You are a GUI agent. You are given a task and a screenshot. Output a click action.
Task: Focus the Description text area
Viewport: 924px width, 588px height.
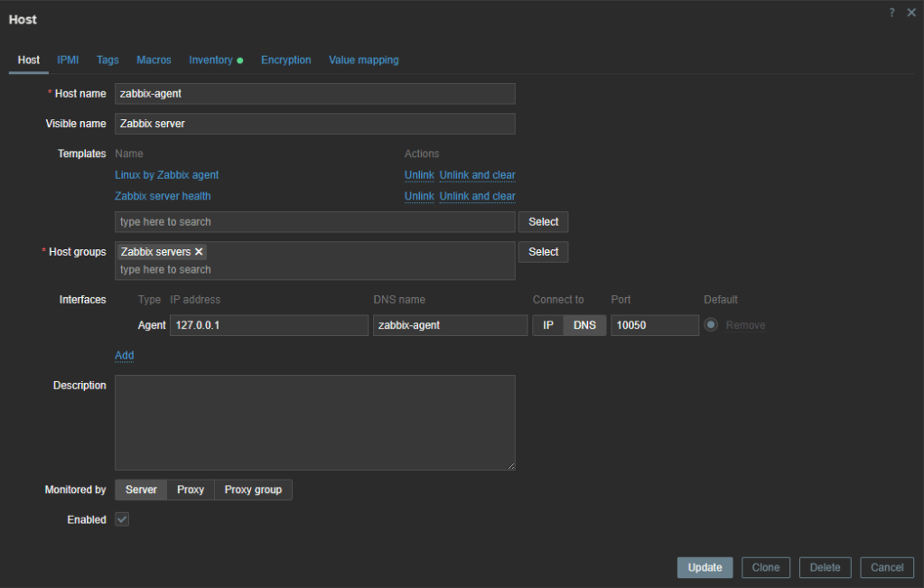click(314, 422)
